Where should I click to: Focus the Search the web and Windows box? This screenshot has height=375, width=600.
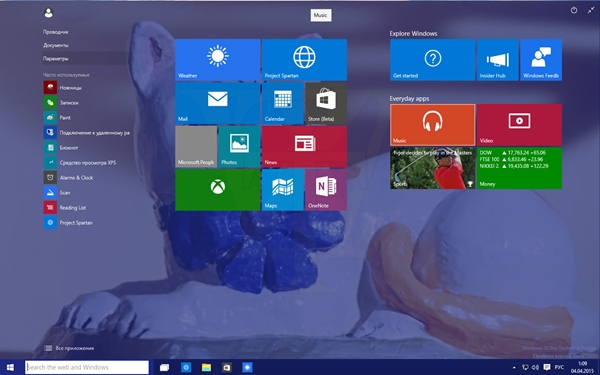point(87,367)
